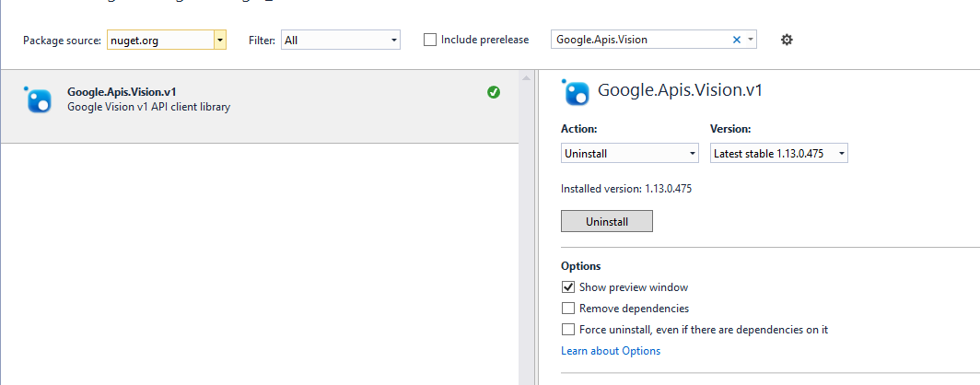Clear the search box with X icon
Image resolution: width=980 pixels, height=385 pixels.
[x=736, y=40]
